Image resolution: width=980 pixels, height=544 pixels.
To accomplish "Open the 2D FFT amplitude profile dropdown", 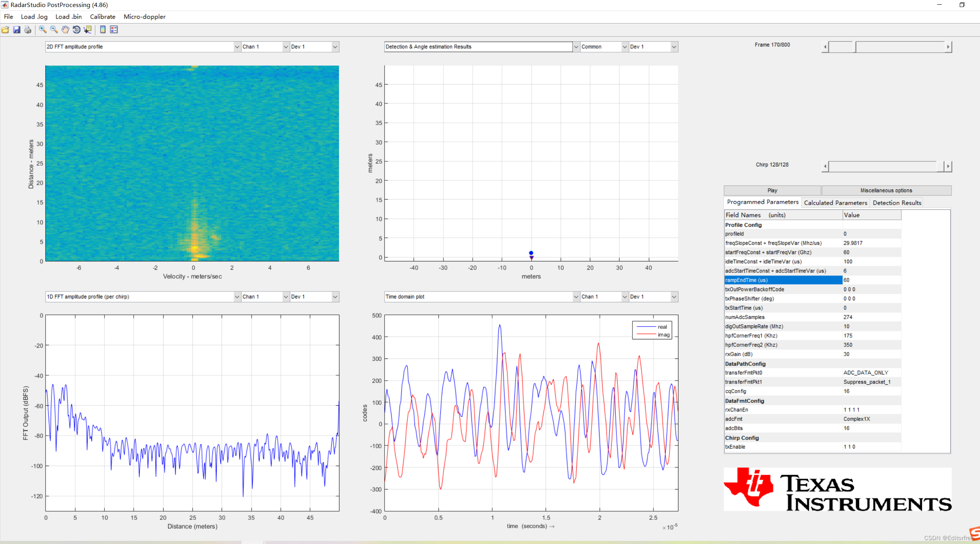I will (237, 47).
